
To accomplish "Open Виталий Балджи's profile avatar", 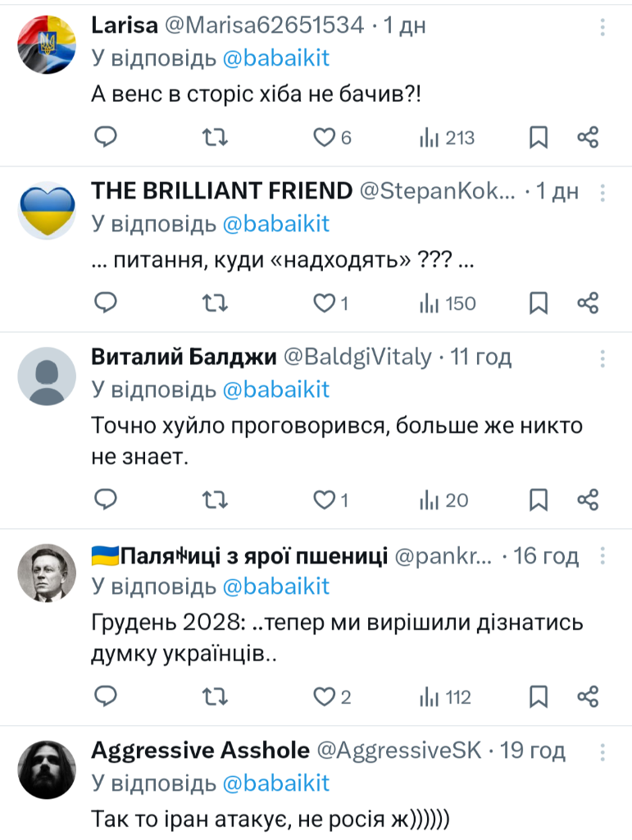I will click(x=47, y=376).
